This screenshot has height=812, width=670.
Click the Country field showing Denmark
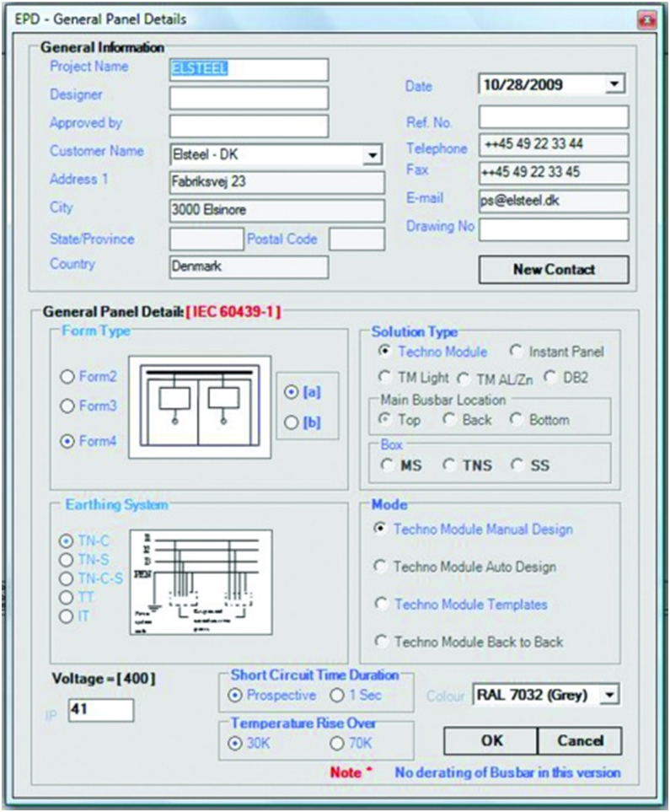pyautogui.click(x=249, y=266)
